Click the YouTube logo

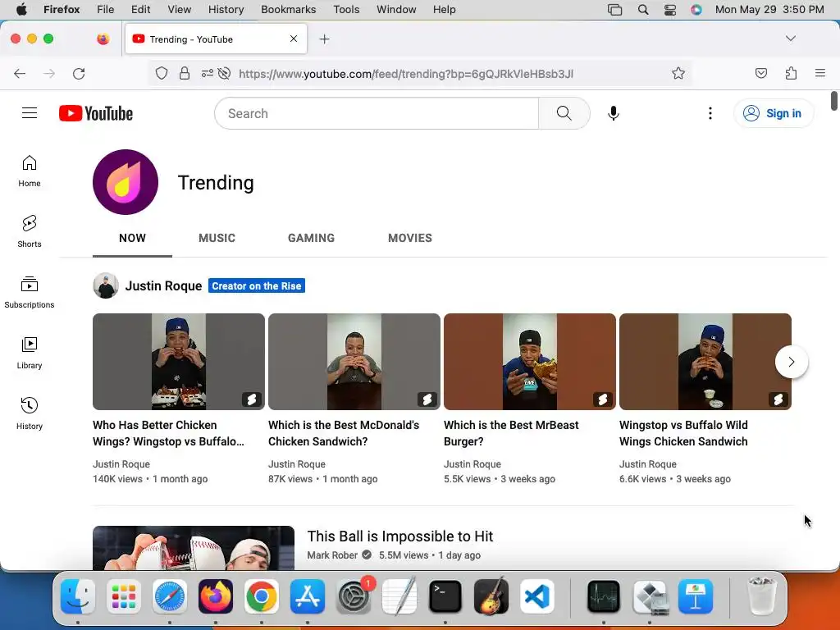pos(96,113)
